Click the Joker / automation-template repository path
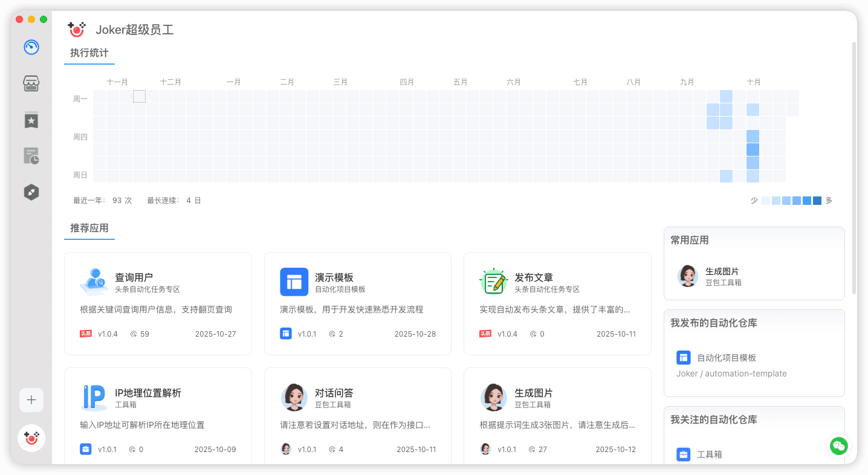The width and height of the screenshot is (868, 475). (x=731, y=373)
